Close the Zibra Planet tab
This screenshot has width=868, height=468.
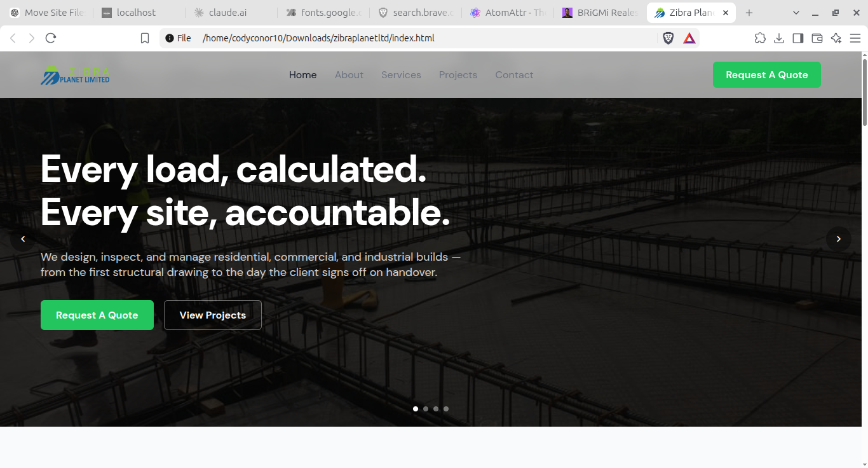point(726,13)
